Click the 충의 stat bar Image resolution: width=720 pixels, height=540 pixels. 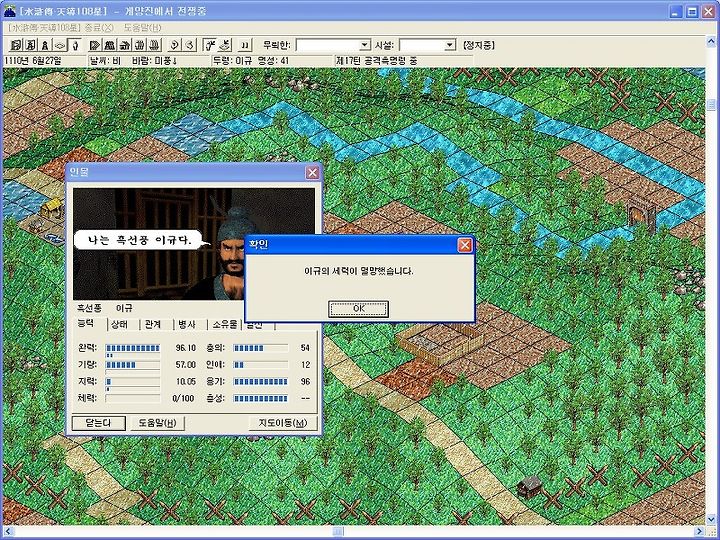261,348
